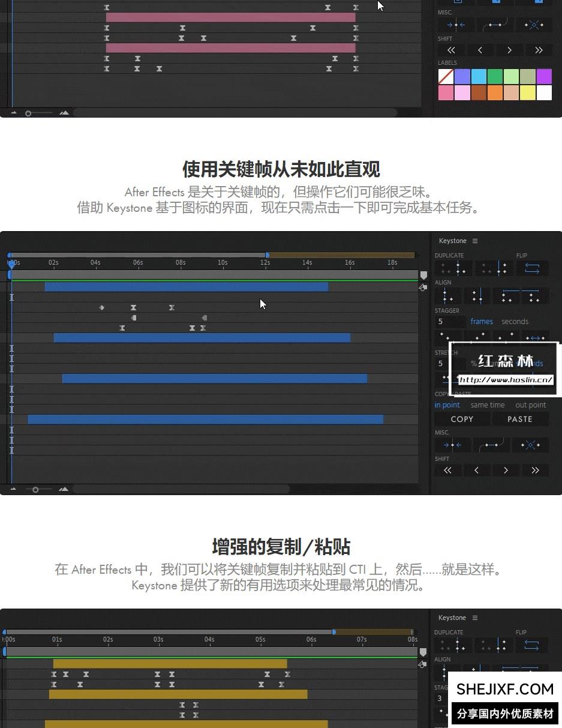
Task: Click the Misc explode keyframes icon
Action: 531,445
